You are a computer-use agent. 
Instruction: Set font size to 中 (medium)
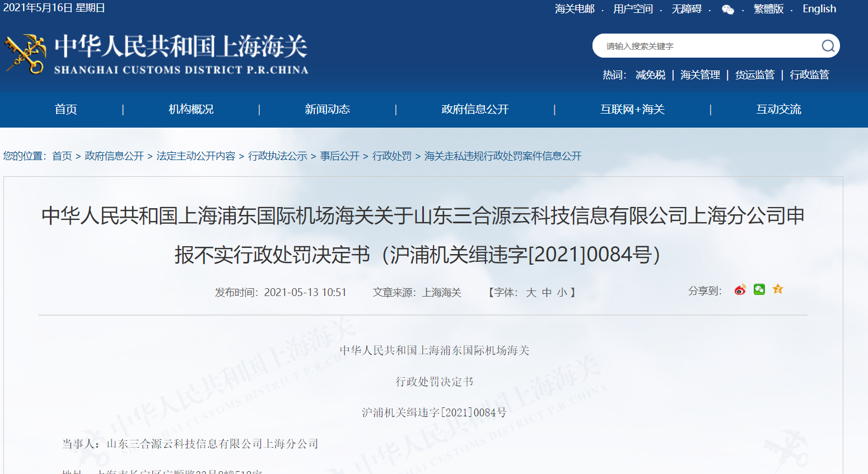pos(547,293)
